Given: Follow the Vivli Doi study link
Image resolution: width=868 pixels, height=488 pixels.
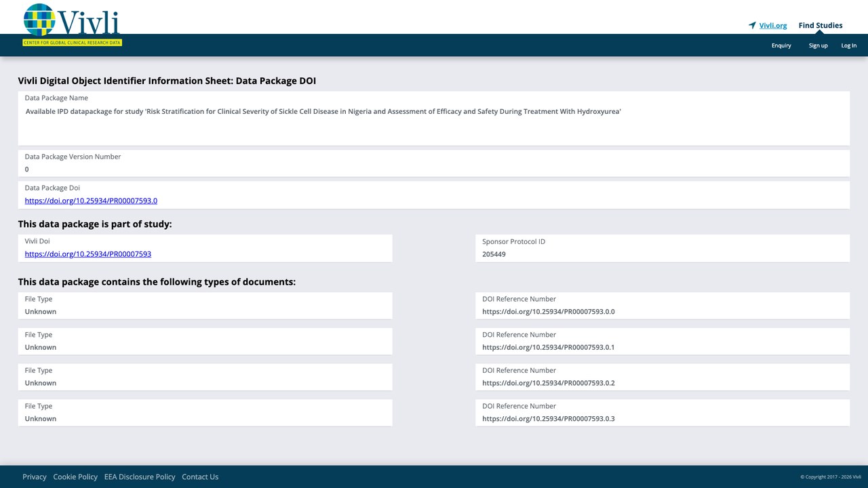Looking at the screenshot, I should pos(88,254).
